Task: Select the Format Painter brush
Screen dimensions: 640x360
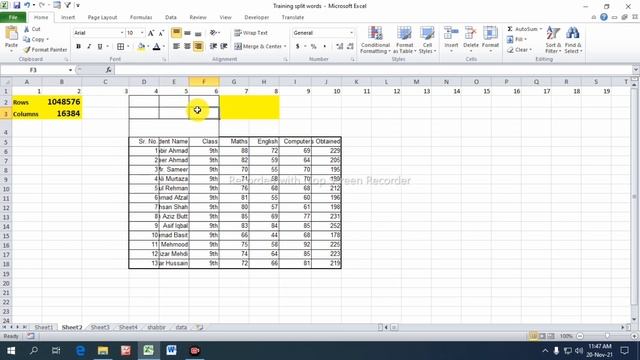Action: (x=45, y=49)
